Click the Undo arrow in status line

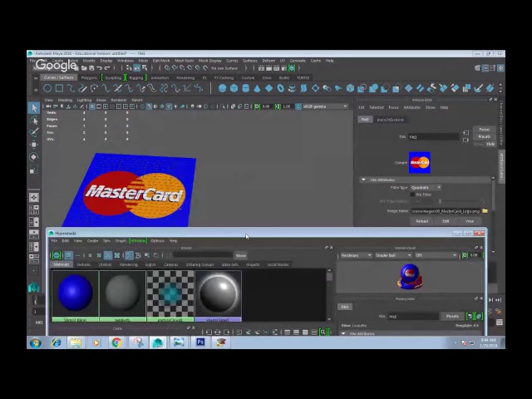pos(100,68)
